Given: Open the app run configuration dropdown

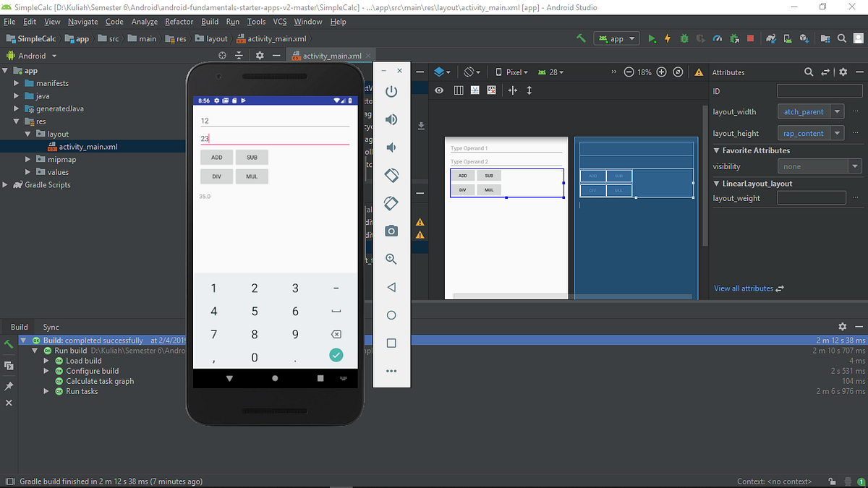Looking at the screenshot, I should click(x=616, y=38).
